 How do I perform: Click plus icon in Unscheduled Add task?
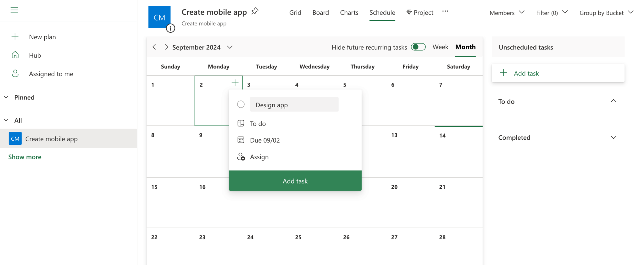coord(503,73)
